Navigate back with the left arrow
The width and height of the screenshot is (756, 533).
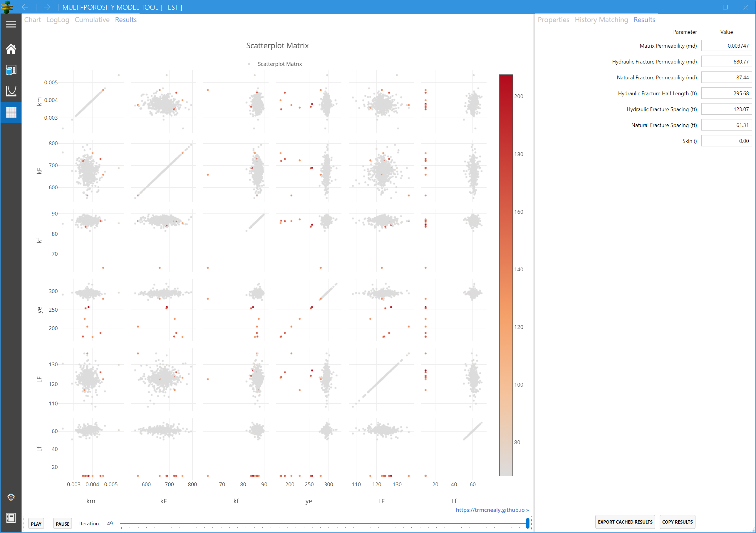(x=25, y=7)
